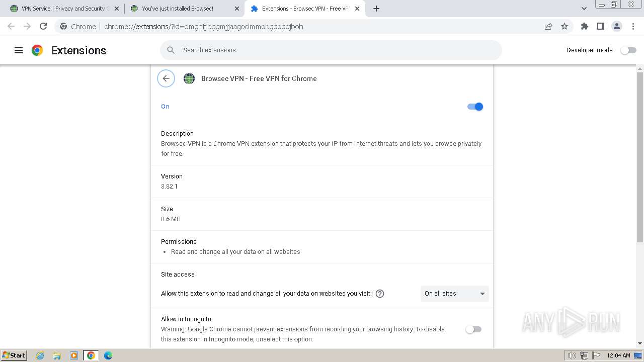The width and height of the screenshot is (644, 362).
Task: Close the You've just installed Browsec tab
Action: click(236, 9)
